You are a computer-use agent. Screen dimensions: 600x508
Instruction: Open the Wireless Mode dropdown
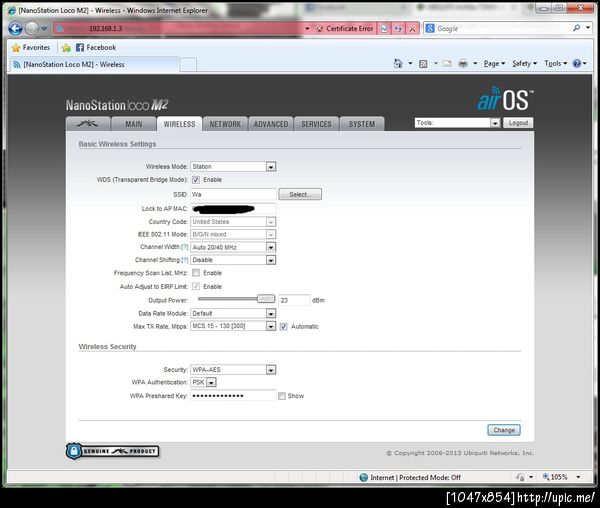233,166
